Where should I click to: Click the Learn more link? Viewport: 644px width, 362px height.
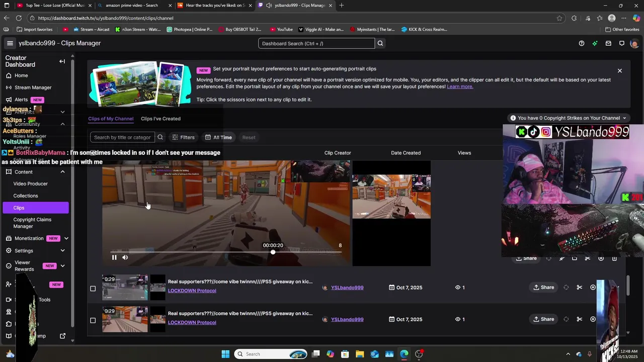click(460, 86)
